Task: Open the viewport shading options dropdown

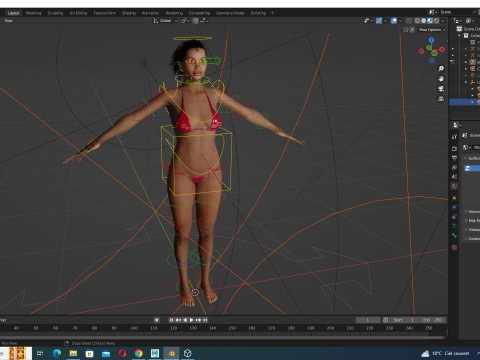Action: [443, 21]
